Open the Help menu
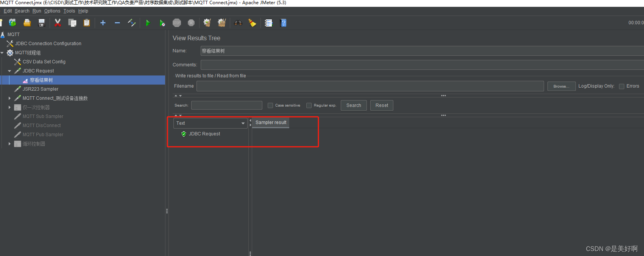Viewport: 644px width, 256px height. 83,11
